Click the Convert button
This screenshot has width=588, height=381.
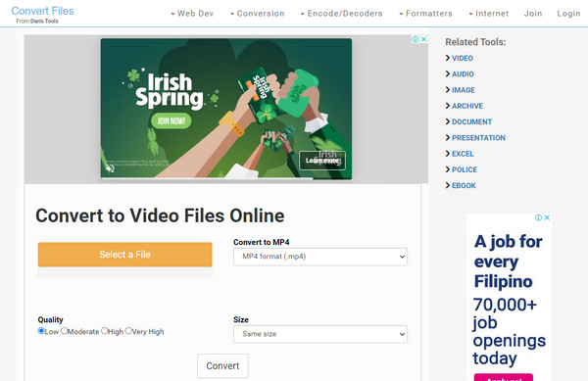(222, 365)
